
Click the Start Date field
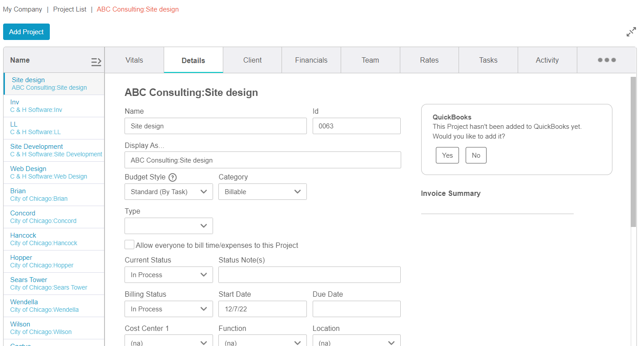coord(262,309)
